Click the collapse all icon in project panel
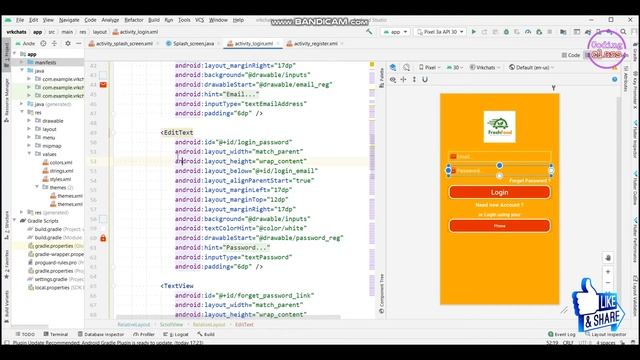640x360 pixels. [54, 43]
